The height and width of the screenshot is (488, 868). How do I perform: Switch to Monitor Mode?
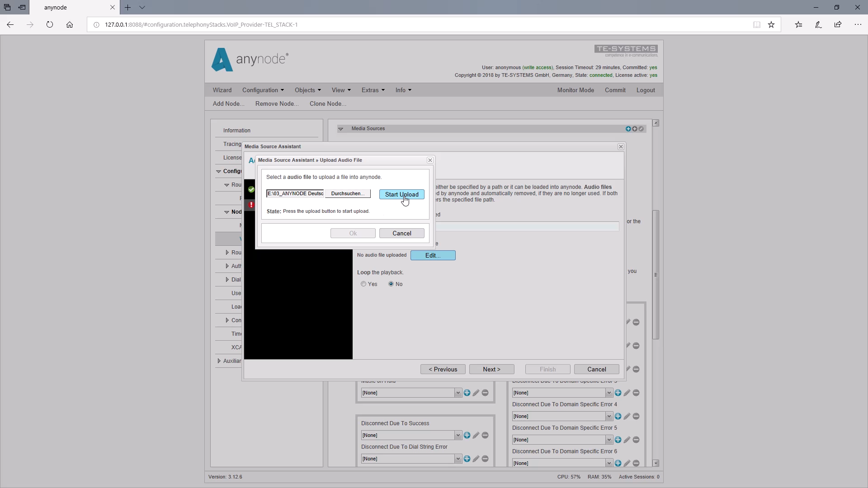(x=576, y=90)
